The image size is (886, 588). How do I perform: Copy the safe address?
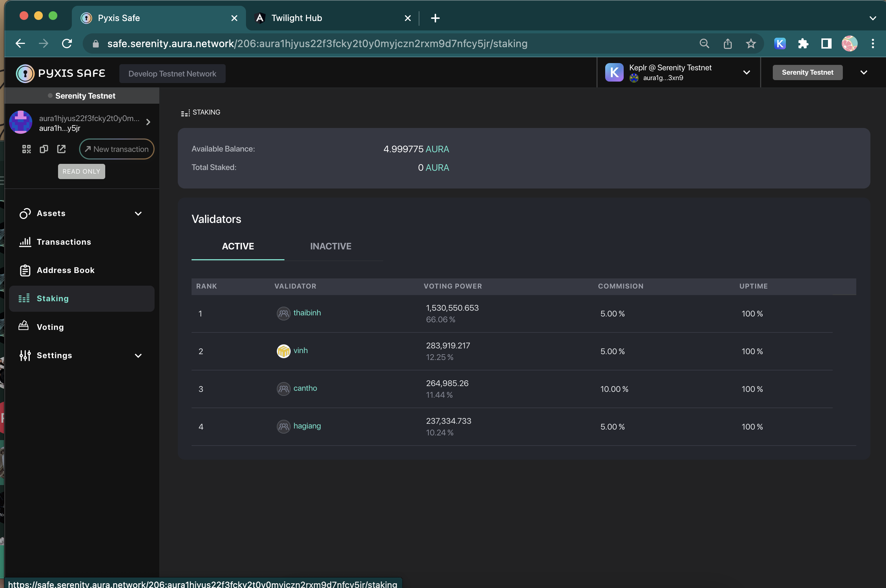[44, 149]
